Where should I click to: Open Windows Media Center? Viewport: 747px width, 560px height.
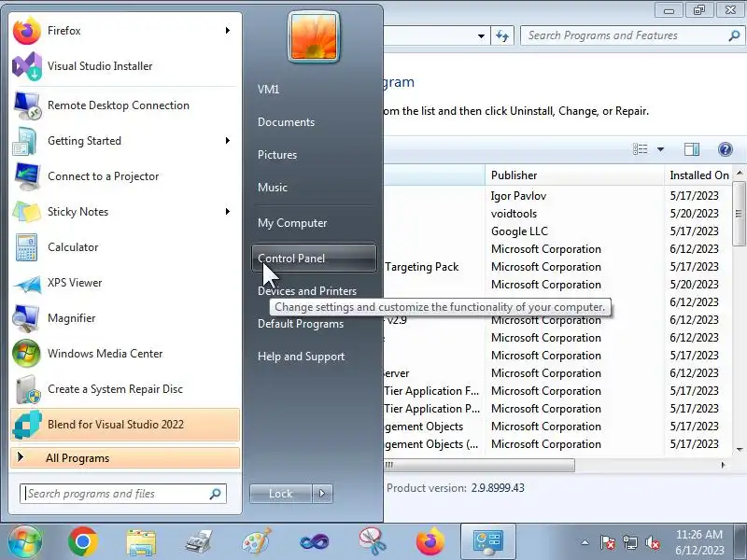[124, 354]
